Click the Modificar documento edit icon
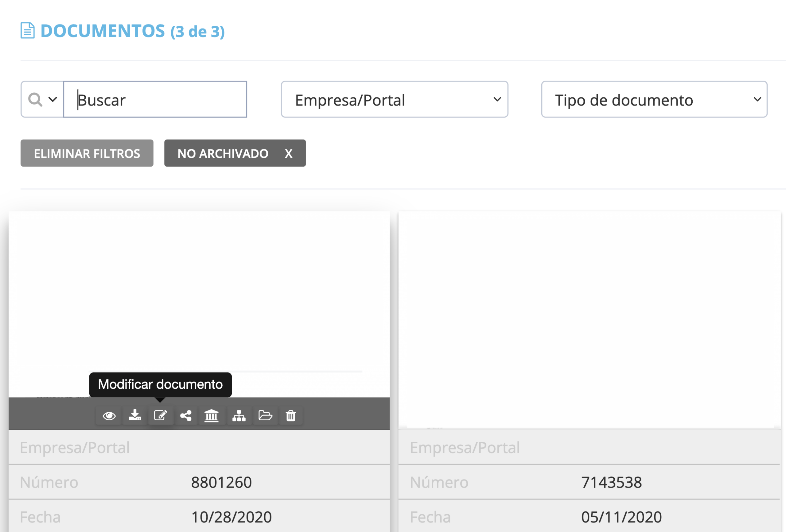The height and width of the screenshot is (532, 786). (160, 415)
